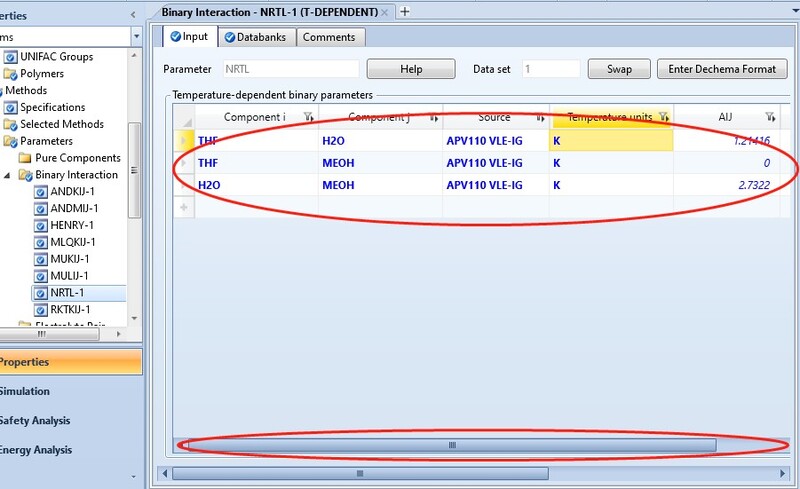Select the UNIFAC Groups tree item
800x489 pixels.
[57, 57]
